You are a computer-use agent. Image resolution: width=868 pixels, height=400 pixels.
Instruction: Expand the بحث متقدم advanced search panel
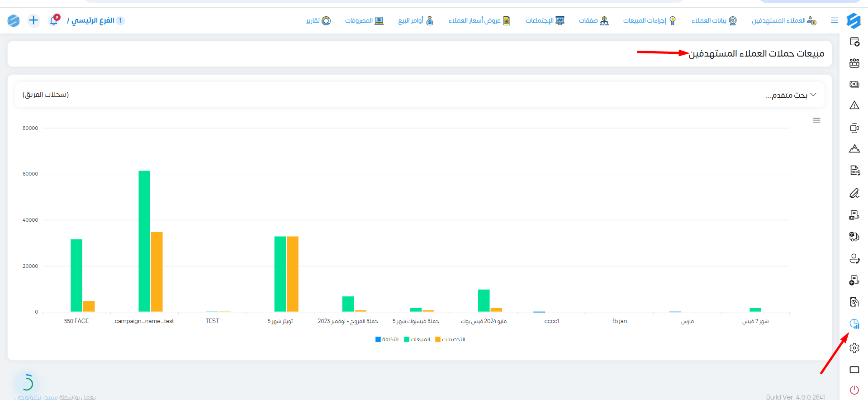click(x=791, y=95)
